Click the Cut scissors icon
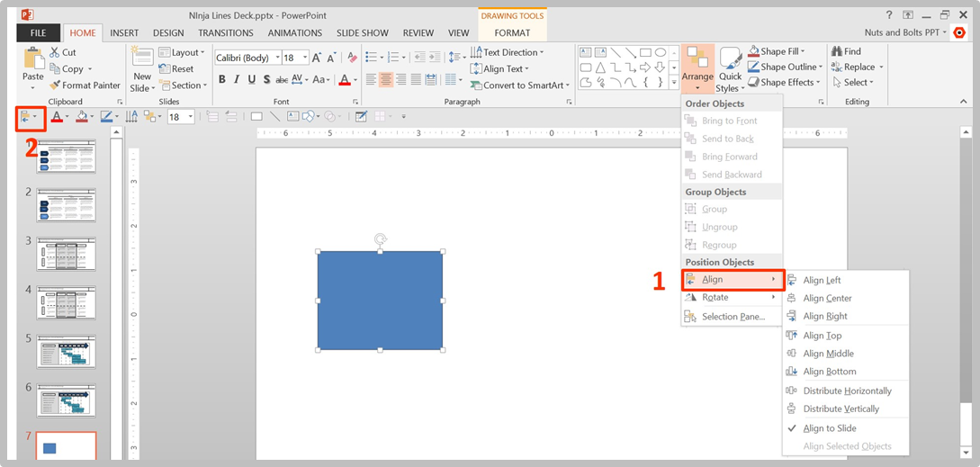The height and width of the screenshot is (467, 980). (55, 52)
